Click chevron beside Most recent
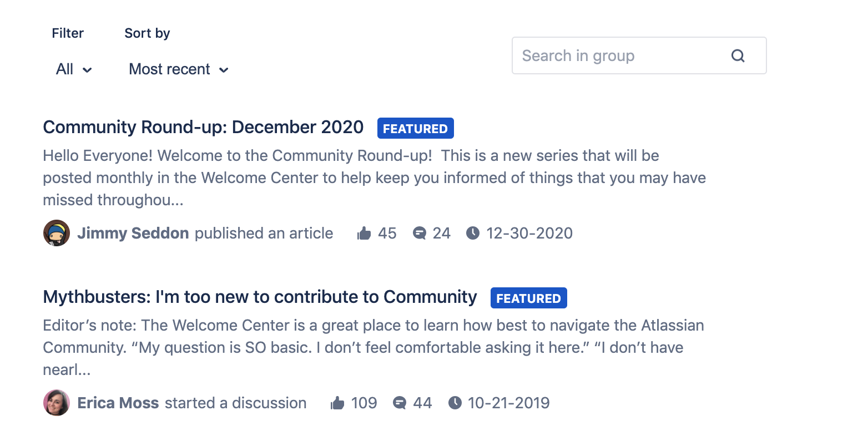This screenshot has height=436, width=868. [x=224, y=70]
